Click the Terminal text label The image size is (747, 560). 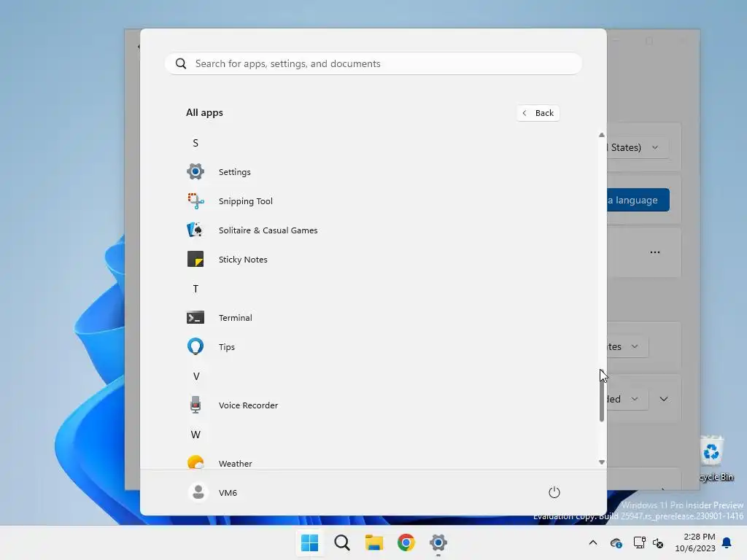(236, 318)
